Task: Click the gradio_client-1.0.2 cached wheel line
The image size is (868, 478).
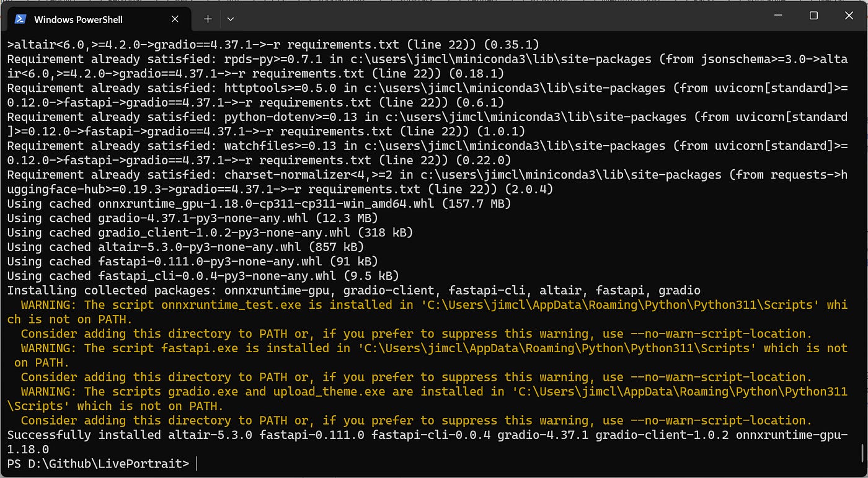Action: (x=210, y=232)
